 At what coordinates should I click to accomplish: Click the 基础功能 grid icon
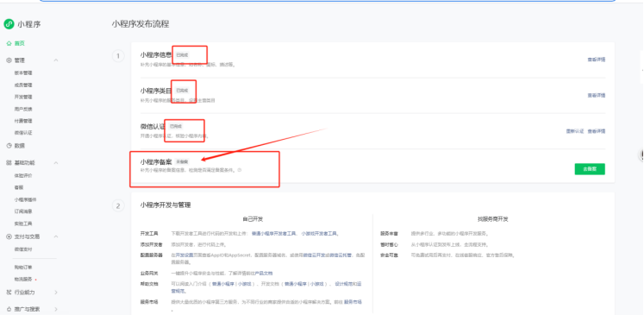tap(9, 163)
